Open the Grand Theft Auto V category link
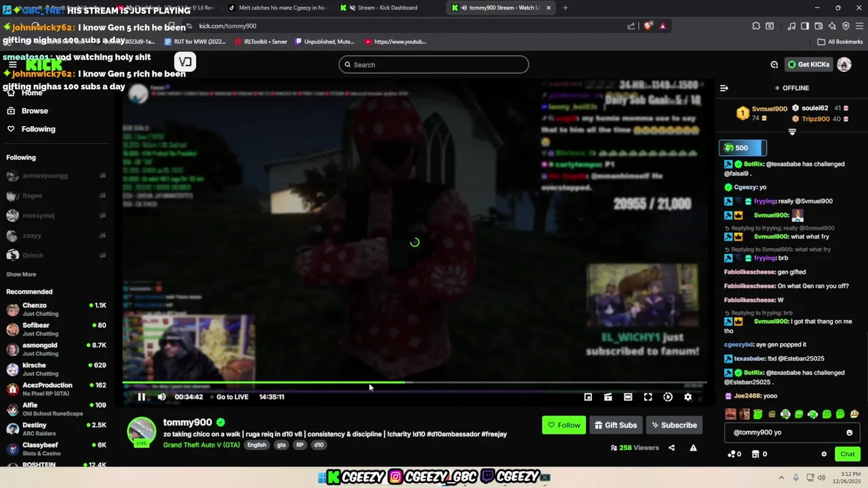 (201, 445)
